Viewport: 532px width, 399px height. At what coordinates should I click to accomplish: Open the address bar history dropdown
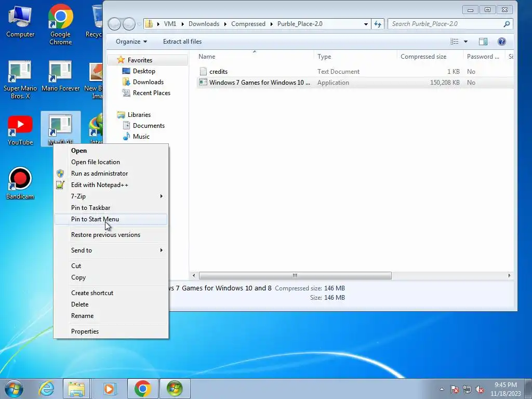pyautogui.click(x=366, y=24)
